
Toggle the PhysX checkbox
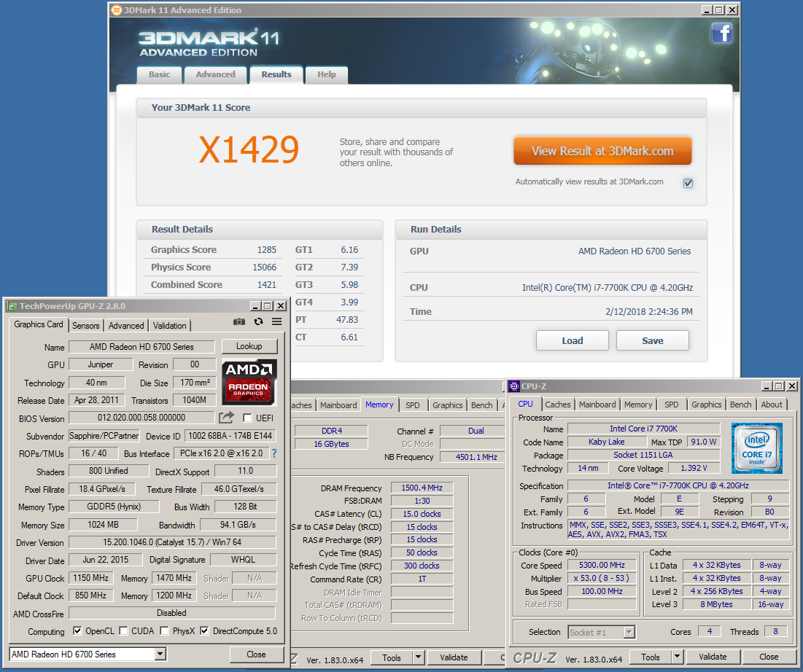[x=164, y=630]
